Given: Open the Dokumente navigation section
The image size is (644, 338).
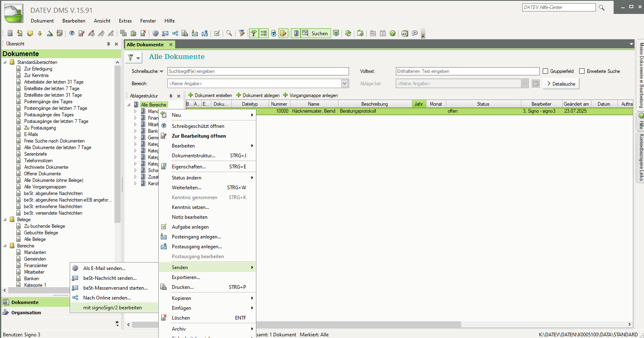Looking at the screenshot, I should [25, 302].
